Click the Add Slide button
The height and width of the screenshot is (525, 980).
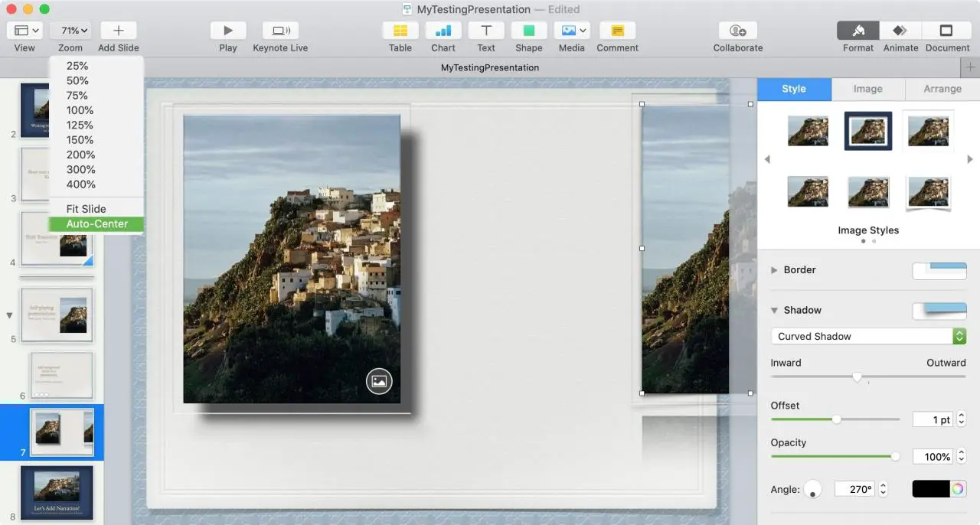pyautogui.click(x=119, y=31)
